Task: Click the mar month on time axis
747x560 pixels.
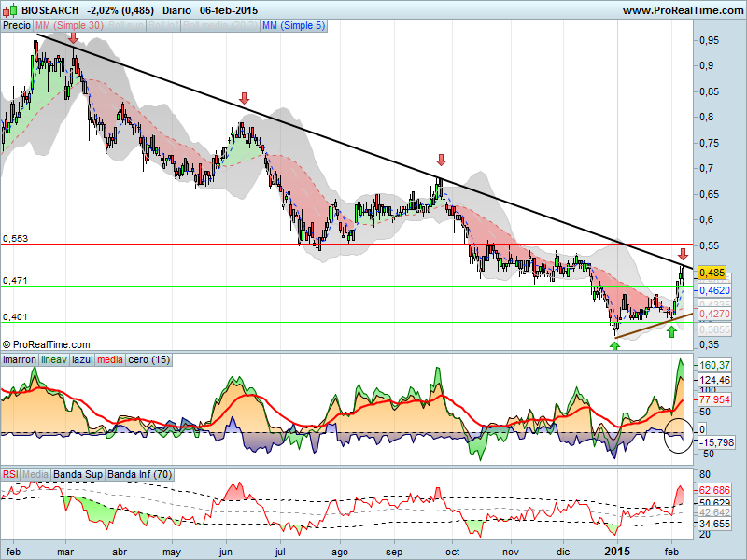Action: tap(65, 552)
